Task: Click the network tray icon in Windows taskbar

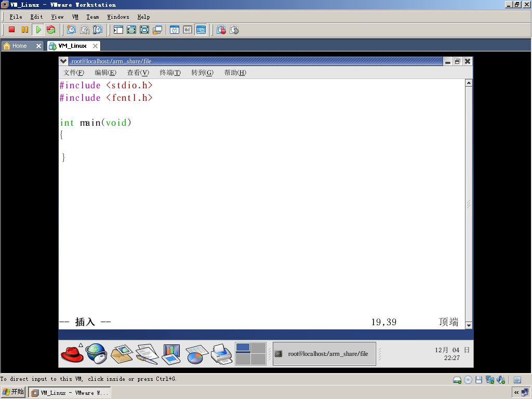Action: coord(525,393)
